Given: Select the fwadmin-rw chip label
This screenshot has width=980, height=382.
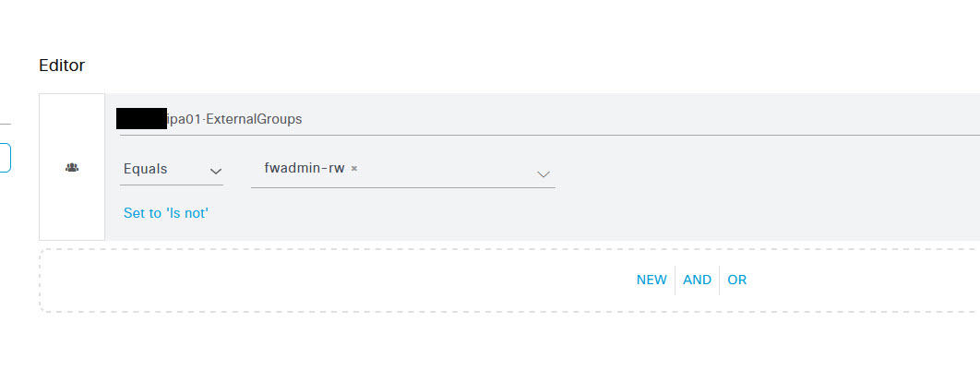Looking at the screenshot, I should tap(305, 168).
